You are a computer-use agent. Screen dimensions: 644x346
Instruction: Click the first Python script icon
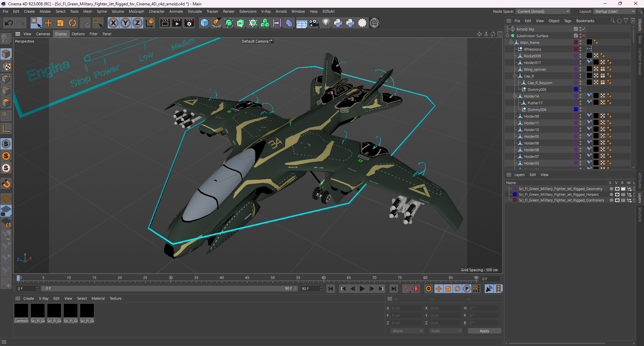pos(338,23)
